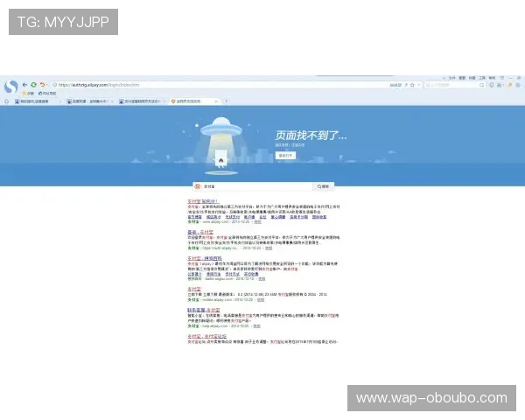This screenshot has height=420, width=525.
Task: Open the 联系客服-支付宝 result
Action: click(x=204, y=310)
